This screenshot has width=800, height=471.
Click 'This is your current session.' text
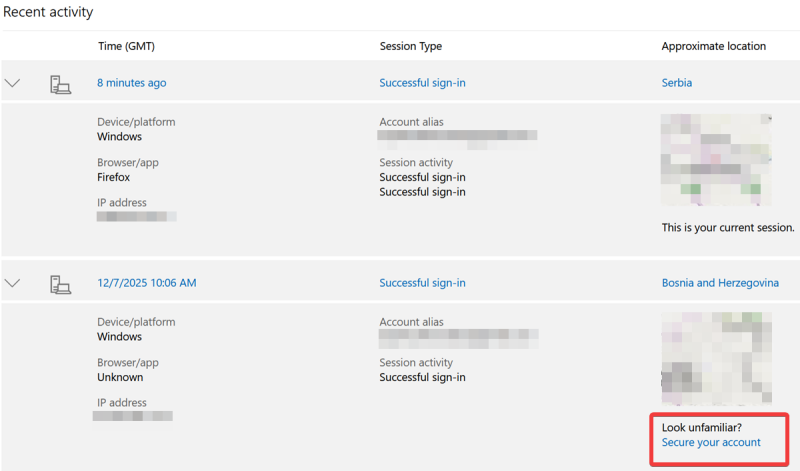(728, 228)
